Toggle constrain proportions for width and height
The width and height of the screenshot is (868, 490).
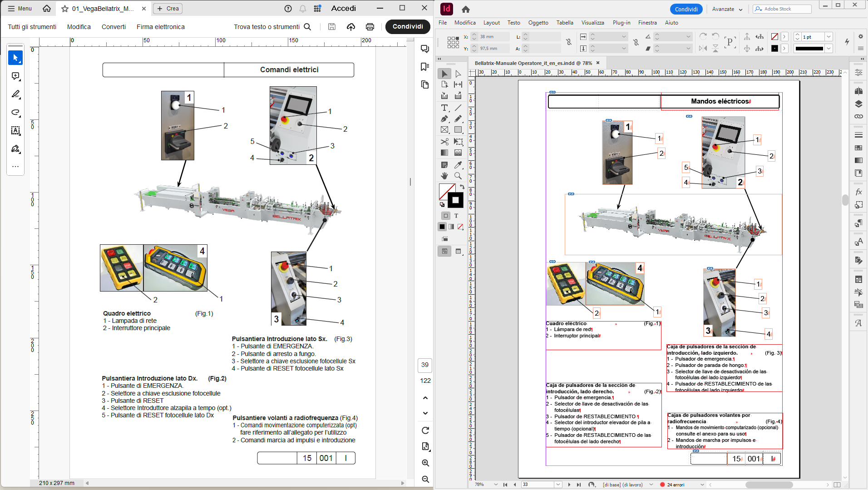coord(568,42)
